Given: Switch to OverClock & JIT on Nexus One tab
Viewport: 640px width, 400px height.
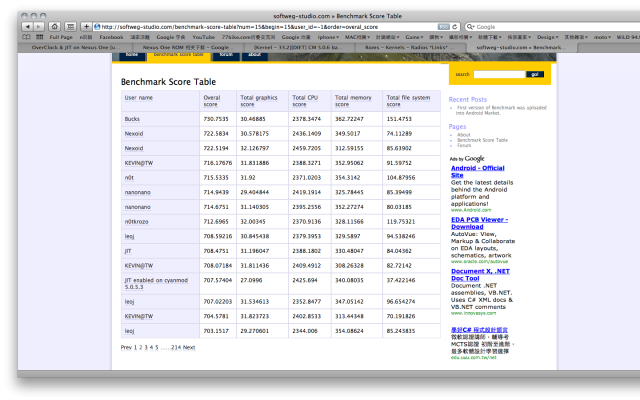Looking at the screenshot, I should point(76,48).
